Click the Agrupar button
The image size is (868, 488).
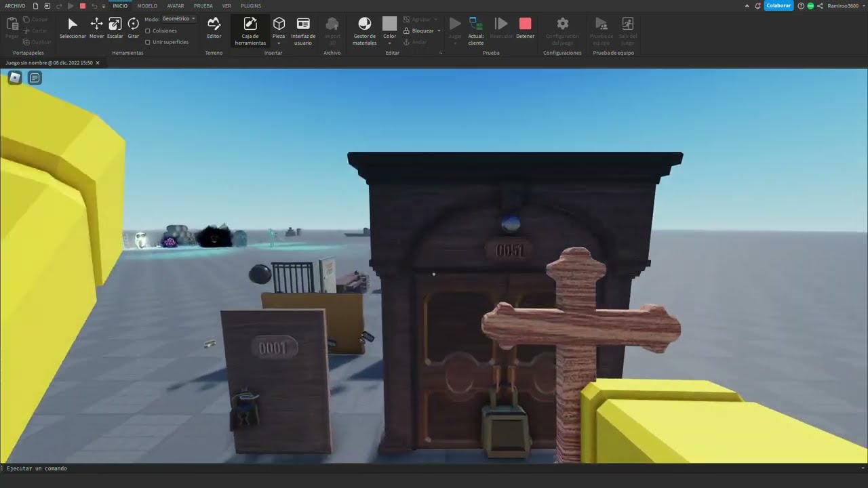coord(420,20)
